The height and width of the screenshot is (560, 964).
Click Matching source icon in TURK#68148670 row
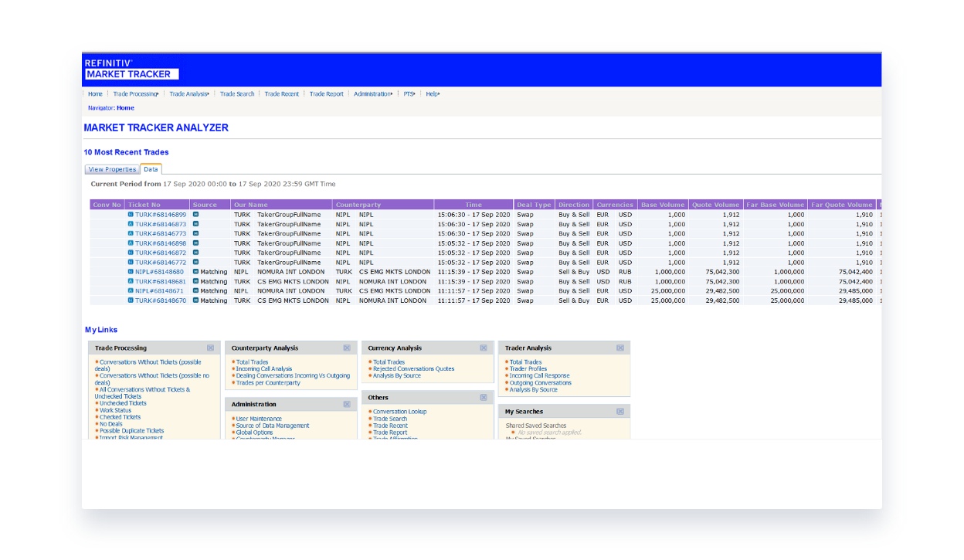(195, 300)
